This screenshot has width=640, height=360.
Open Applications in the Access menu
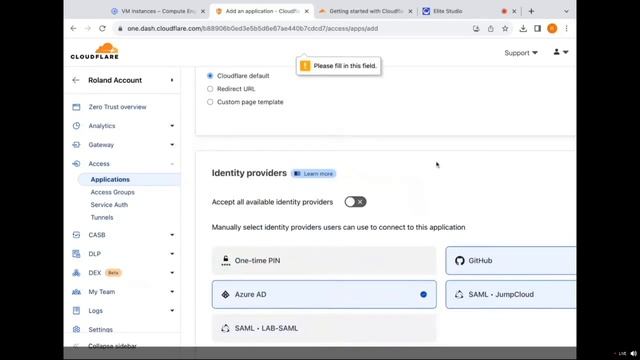point(110,180)
